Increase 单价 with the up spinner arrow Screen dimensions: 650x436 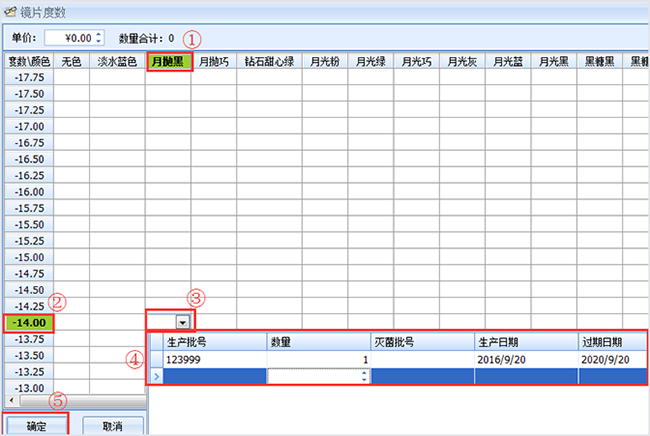coord(99,34)
